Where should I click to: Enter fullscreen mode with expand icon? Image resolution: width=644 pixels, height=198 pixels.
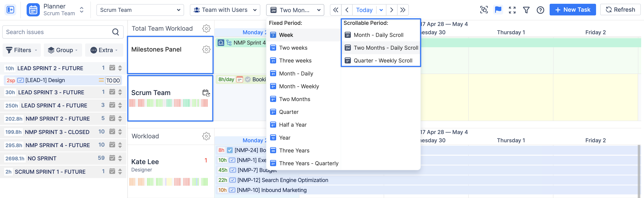pos(512,10)
